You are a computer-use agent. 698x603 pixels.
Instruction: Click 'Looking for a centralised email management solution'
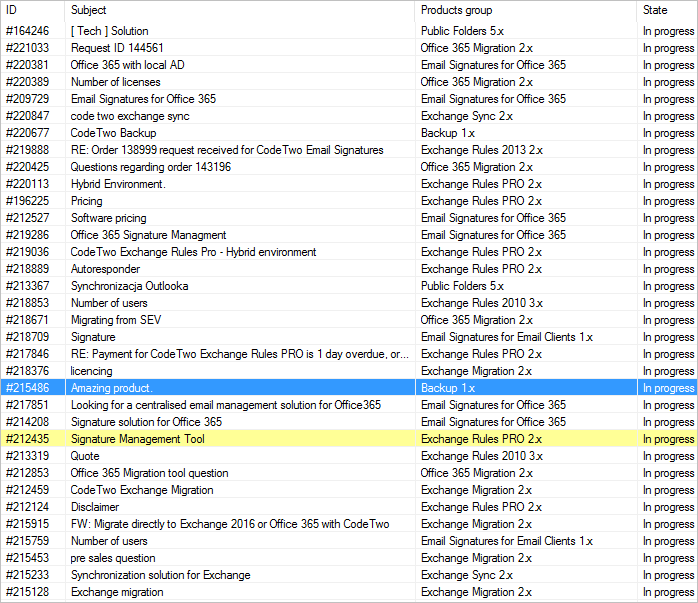(226, 405)
